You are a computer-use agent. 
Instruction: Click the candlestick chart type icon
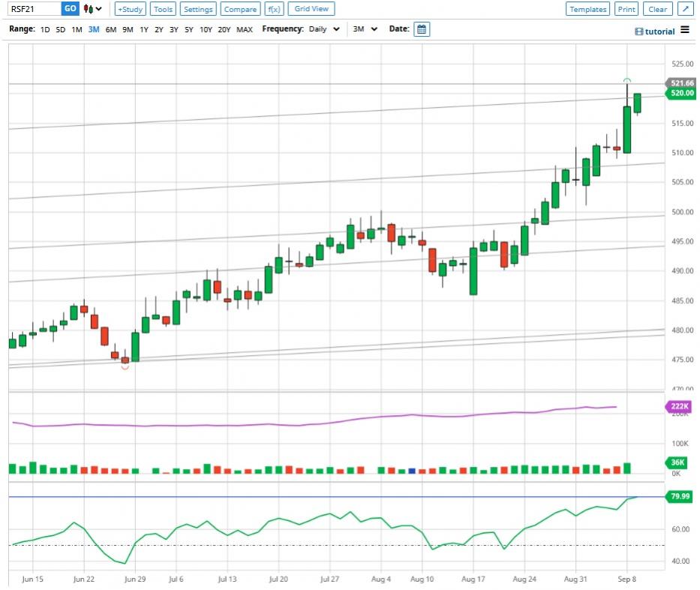89,9
